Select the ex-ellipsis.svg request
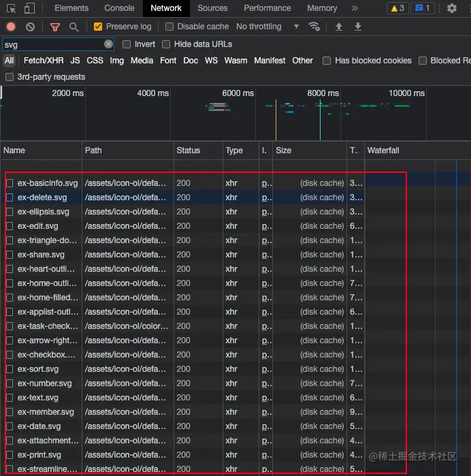Viewport: 471px width, 476px height. (44, 212)
